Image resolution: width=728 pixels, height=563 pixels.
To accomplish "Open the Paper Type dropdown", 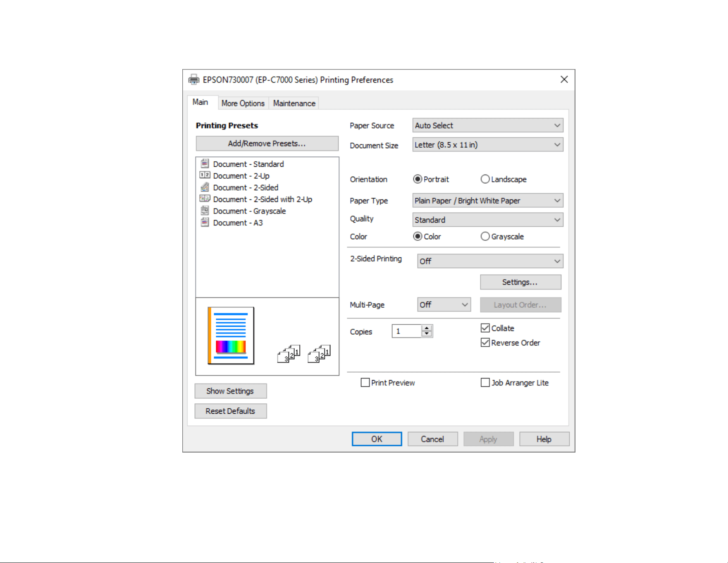I will [x=488, y=201].
